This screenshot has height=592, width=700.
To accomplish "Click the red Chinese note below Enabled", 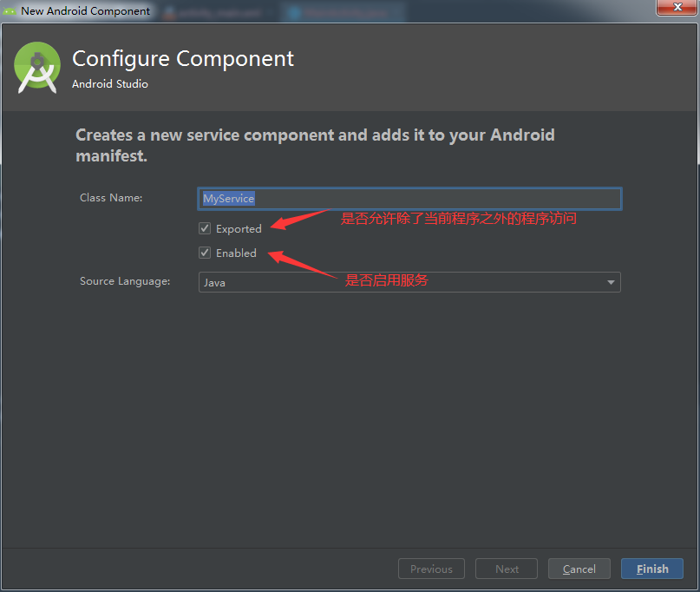I will tap(387, 280).
